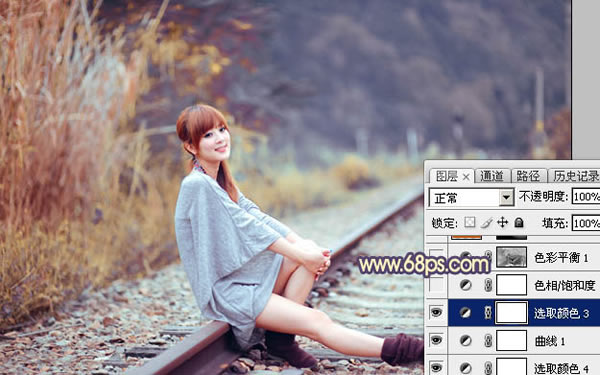Toggle lock all padlock icon
The image size is (600, 375).
[x=518, y=222]
